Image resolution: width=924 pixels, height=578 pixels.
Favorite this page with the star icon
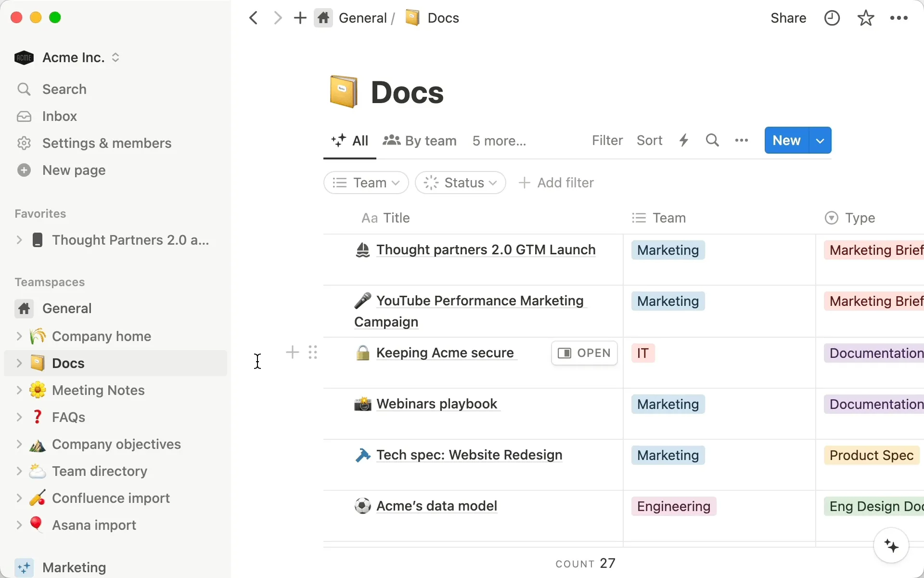[x=866, y=18]
